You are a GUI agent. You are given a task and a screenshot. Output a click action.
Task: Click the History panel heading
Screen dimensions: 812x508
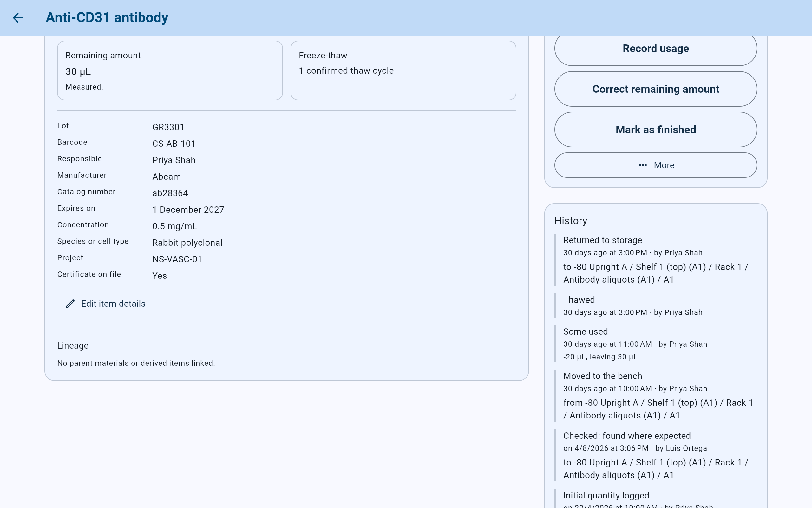click(x=571, y=221)
